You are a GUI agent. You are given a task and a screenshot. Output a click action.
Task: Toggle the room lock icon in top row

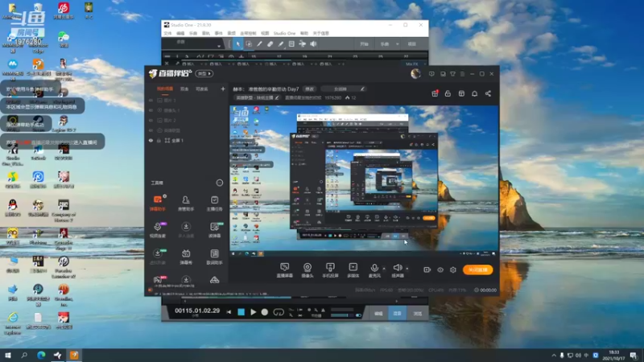point(448,93)
